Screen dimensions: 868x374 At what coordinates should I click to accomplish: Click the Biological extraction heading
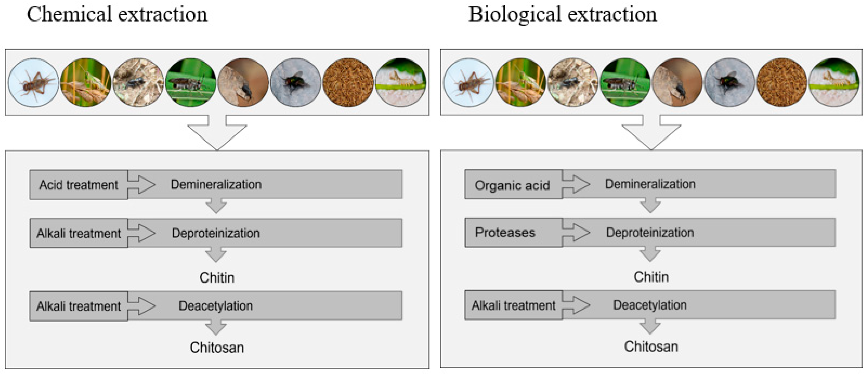tap(562, 15)
